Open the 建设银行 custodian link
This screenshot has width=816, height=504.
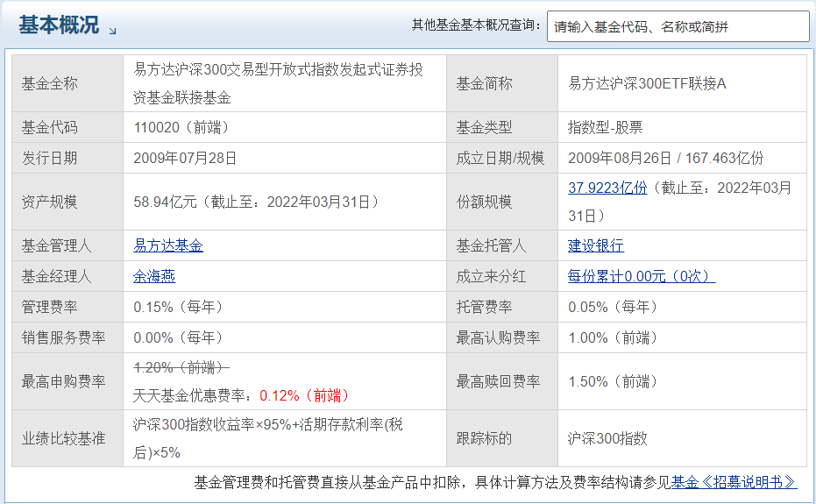(x=596, y=245)
